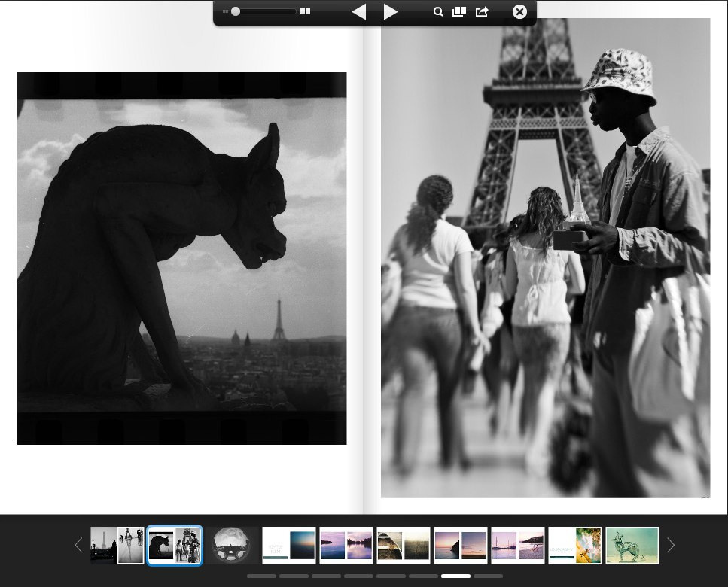
Task: Click the small zoom-out icon left of slider
Action: (x=224, y=12)
